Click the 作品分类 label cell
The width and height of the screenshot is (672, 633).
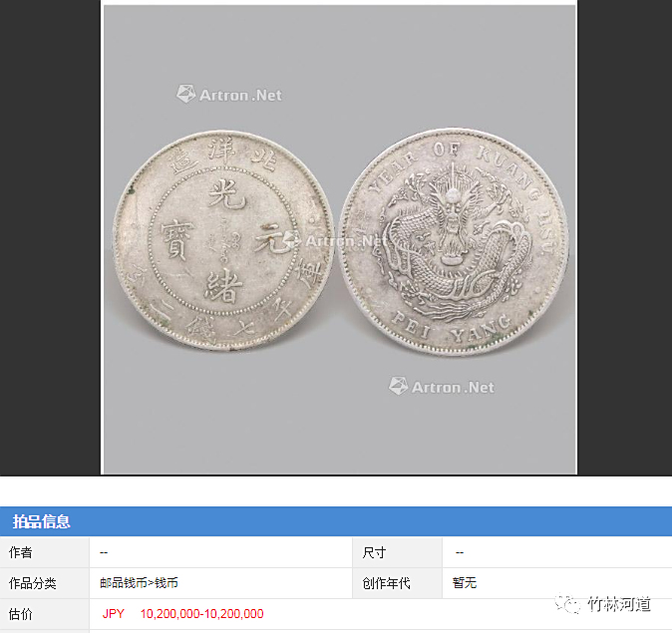45,583
